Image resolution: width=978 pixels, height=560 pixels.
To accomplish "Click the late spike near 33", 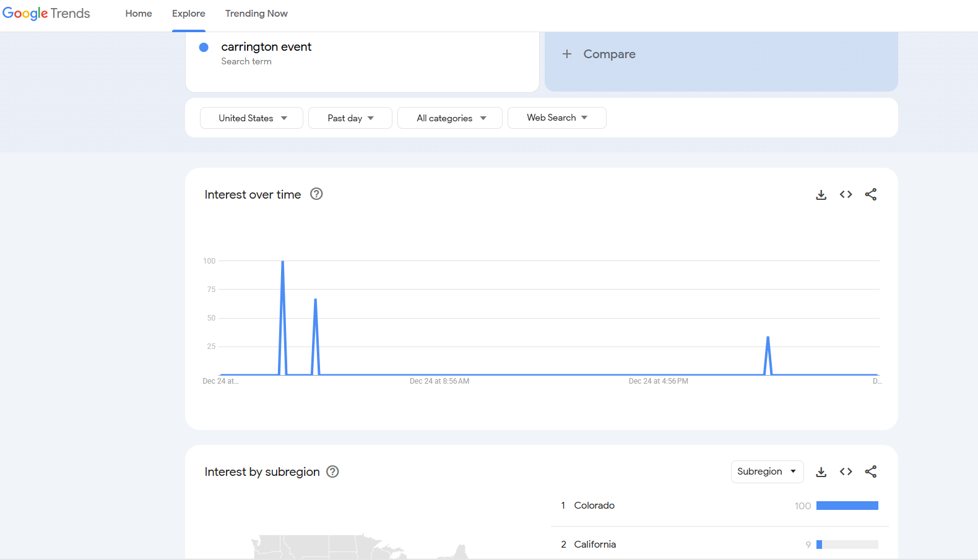I will pyautogui.click(x=768, y=338).
